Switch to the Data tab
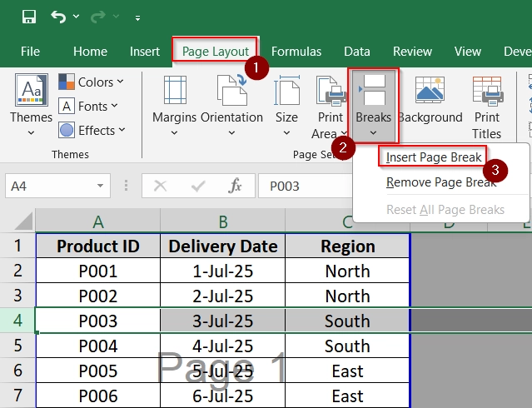The image size is (532, 408). [x=357, y=52]
